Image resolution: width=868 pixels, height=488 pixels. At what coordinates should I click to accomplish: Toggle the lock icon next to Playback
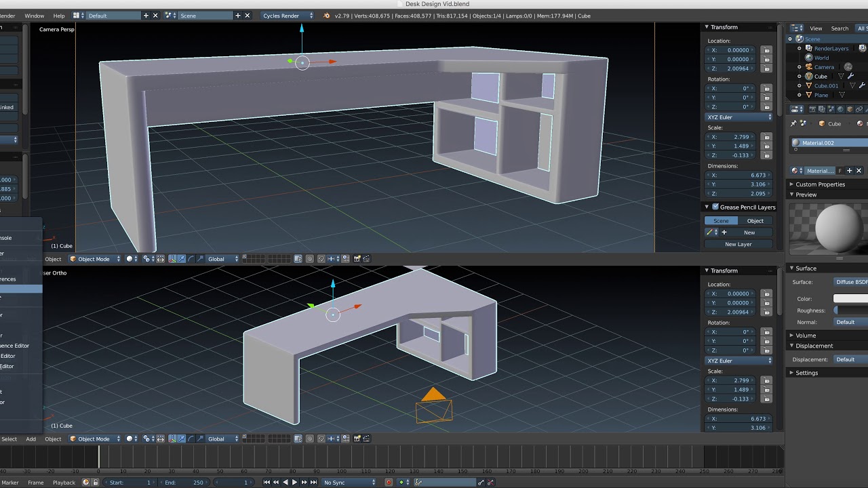(x=95, y=483)
